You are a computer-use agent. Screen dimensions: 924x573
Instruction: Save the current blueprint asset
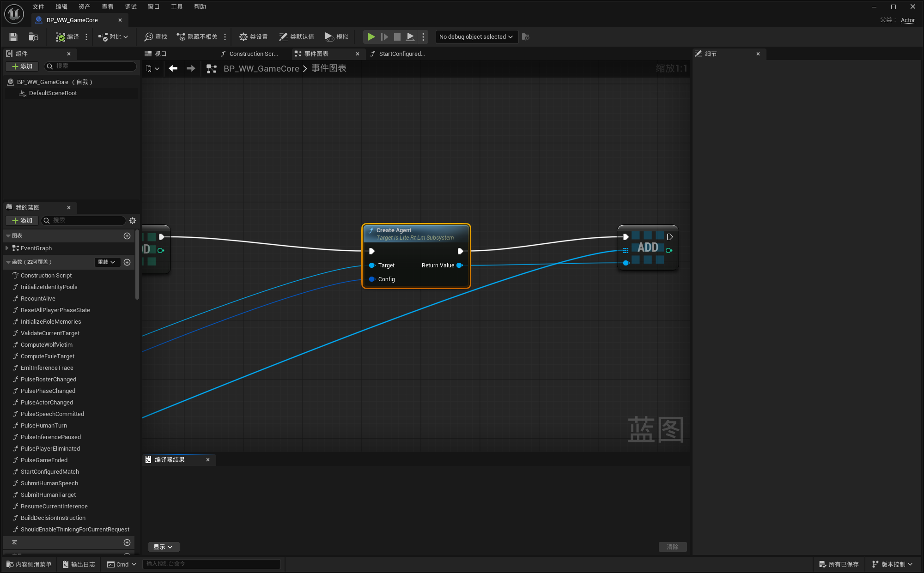click(x=13, y=37)
